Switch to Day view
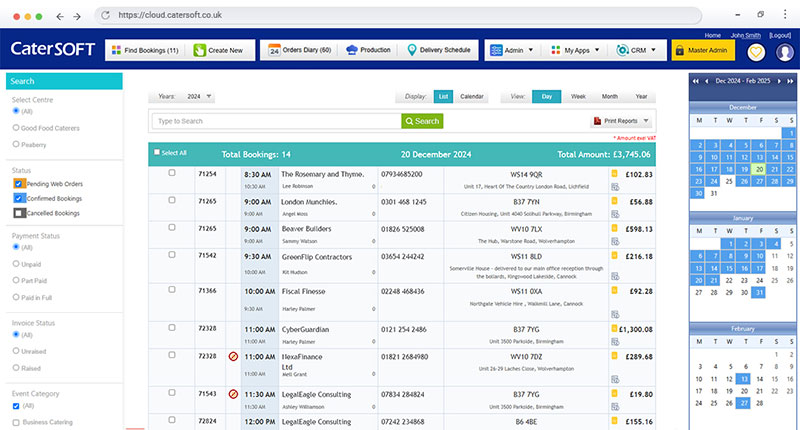 pyautogui.click(x=546, y=96)
